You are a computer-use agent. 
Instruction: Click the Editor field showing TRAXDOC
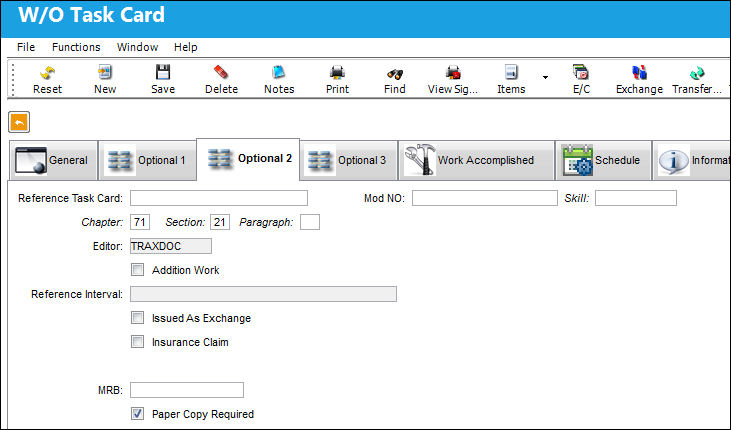point(171,246)
